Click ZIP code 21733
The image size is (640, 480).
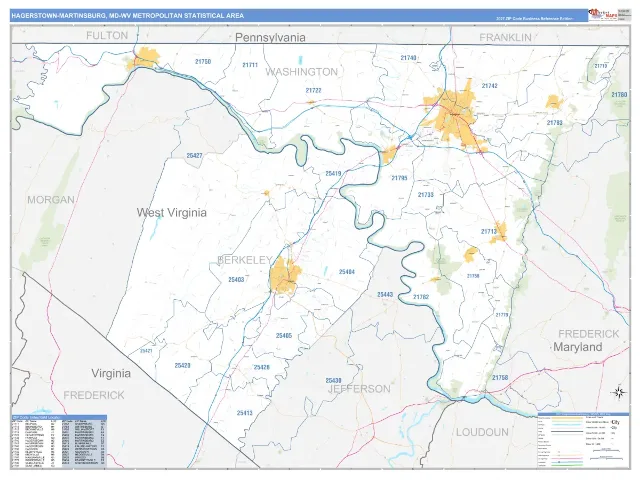tap(426, 195)
